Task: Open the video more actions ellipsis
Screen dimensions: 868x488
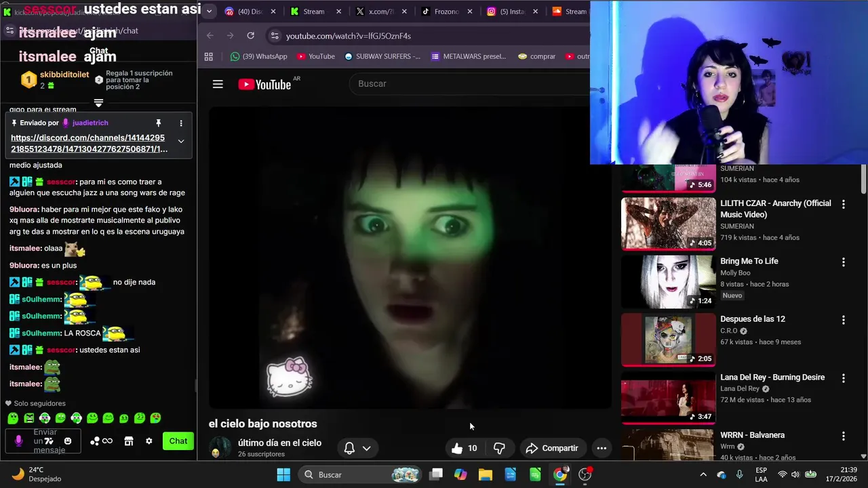Action: [601, 448]
